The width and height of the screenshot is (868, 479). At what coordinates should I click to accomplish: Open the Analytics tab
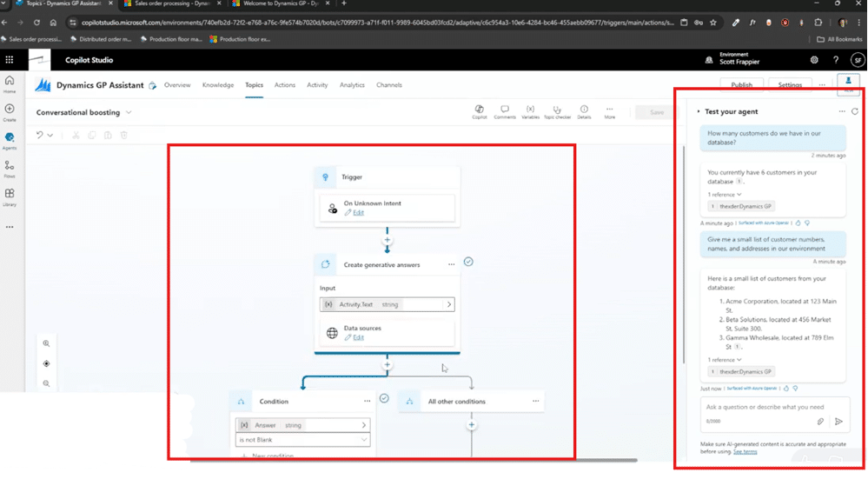[352, 85]
